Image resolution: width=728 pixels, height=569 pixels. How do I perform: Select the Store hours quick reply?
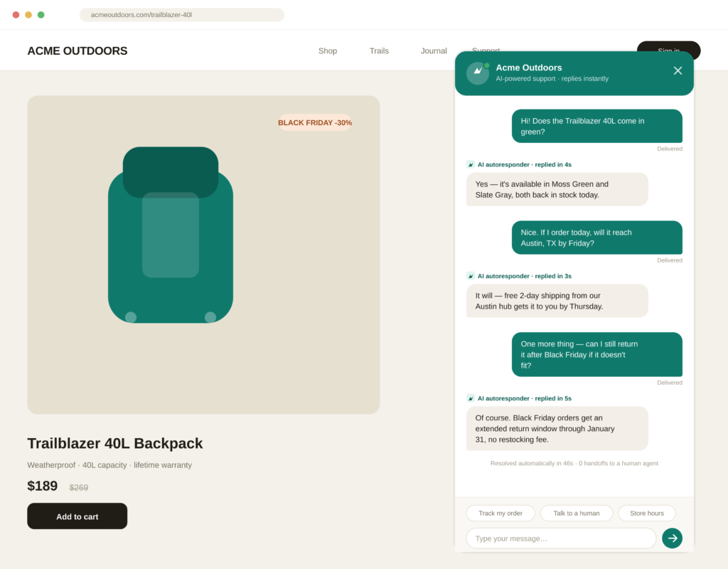647,514
